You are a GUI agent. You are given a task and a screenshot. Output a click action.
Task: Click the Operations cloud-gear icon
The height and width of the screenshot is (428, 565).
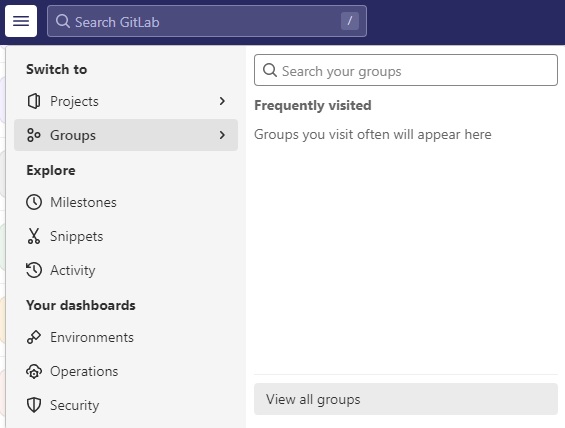[x=34, y=371]
